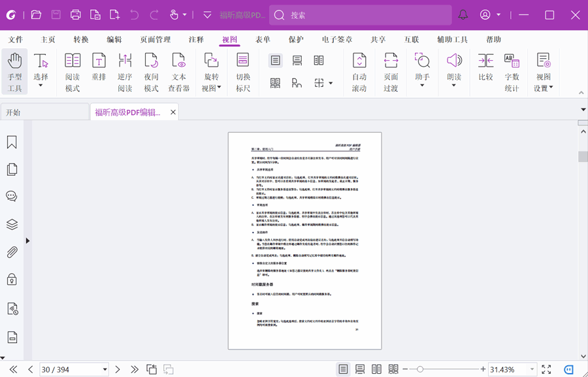This screenshot has width=588, height=377.
Task: Open the digital signatures panel icon
Action: point(12,309)
